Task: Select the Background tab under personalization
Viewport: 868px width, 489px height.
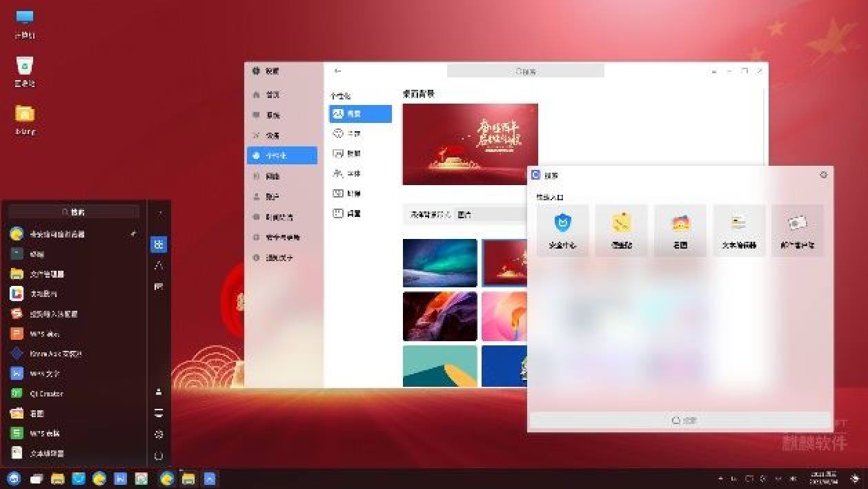Action: click(x=360, y=114)
